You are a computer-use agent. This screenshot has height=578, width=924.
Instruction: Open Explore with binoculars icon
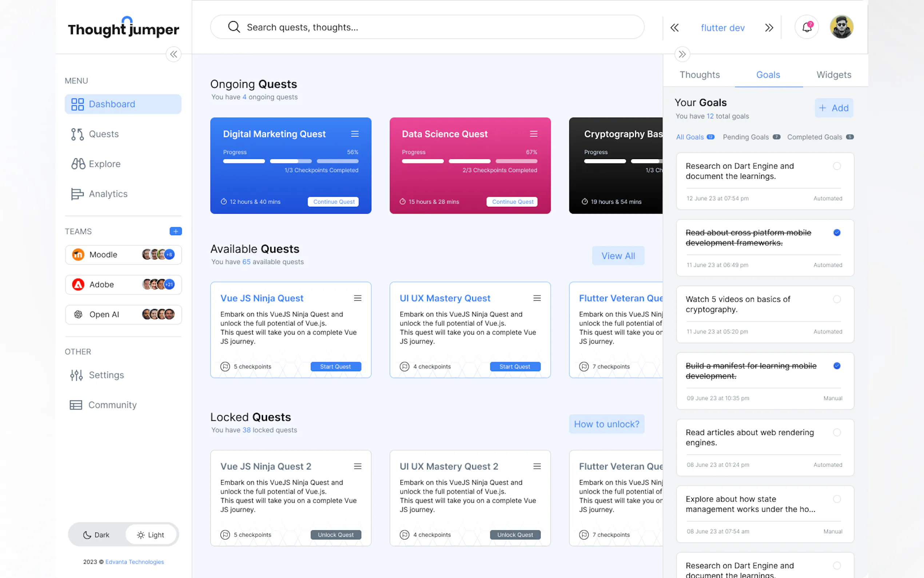click(x=104, y=164)
